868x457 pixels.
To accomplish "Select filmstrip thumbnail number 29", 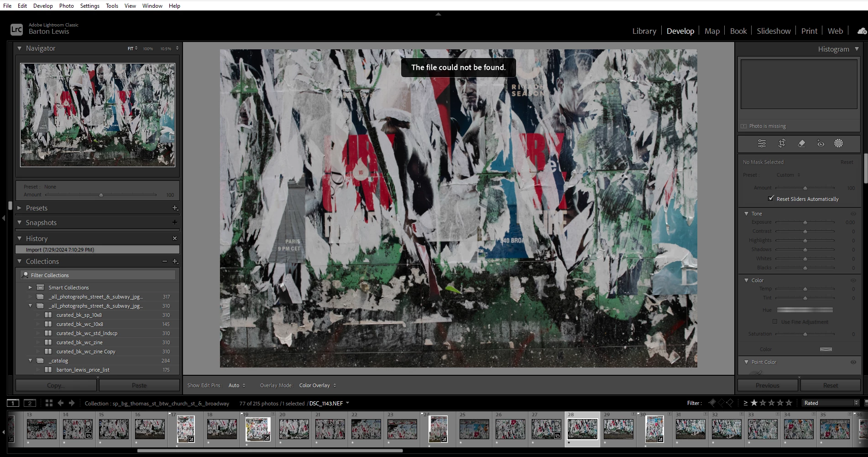I will point(618,429).
